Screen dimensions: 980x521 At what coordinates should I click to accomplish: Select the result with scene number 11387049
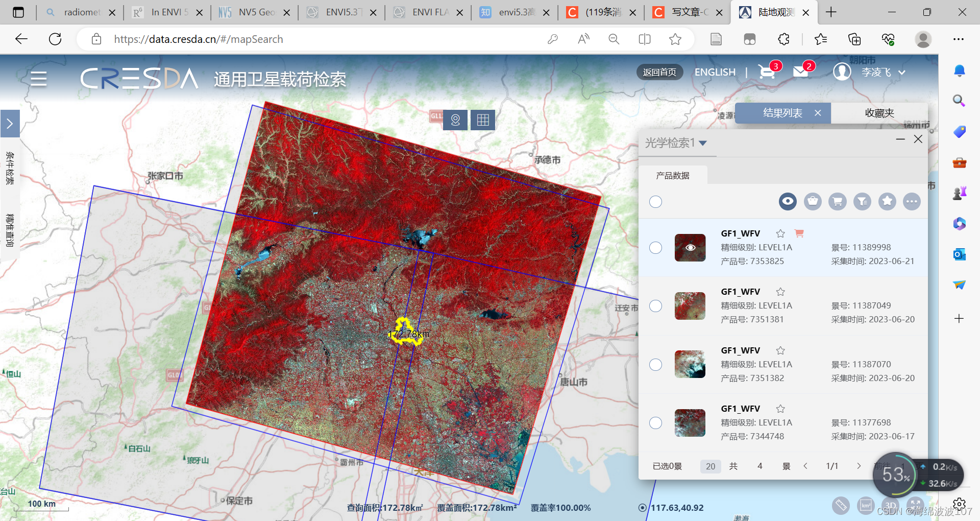pyautogui.click(x=655, y=306)
